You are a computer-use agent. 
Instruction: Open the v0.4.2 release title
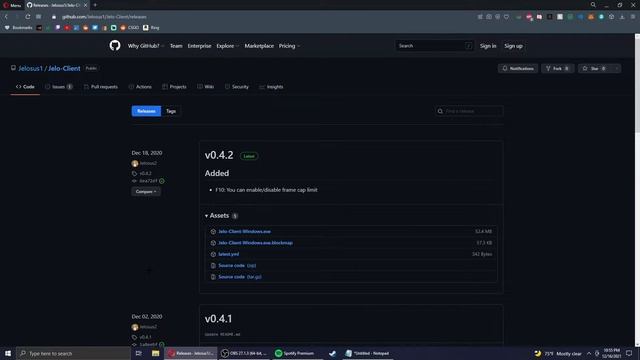(219, 155)
